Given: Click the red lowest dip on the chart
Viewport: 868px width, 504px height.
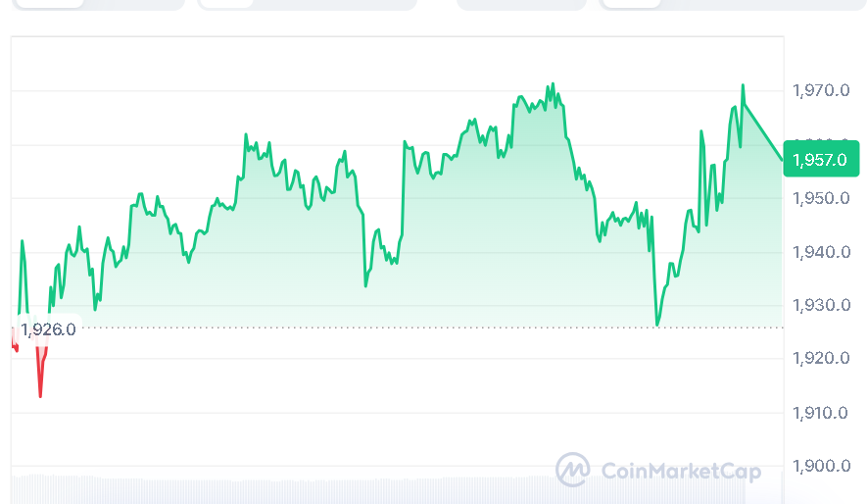Looking at the screenshot, I should point(40,395).
